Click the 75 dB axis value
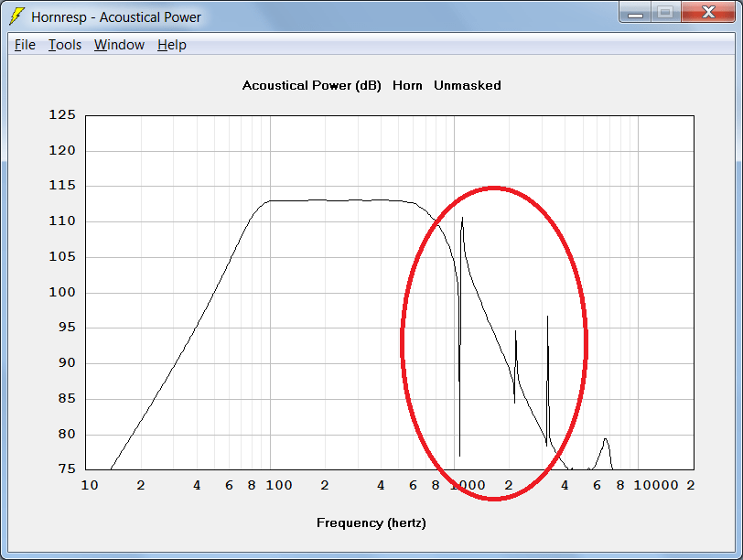 (x=67, y=468)
